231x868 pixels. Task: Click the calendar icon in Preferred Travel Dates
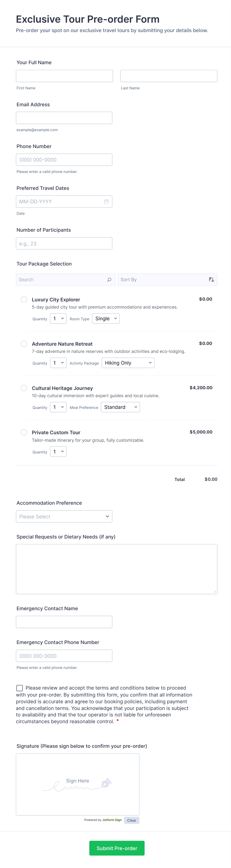pyautogui.click(x=106, y=202)
